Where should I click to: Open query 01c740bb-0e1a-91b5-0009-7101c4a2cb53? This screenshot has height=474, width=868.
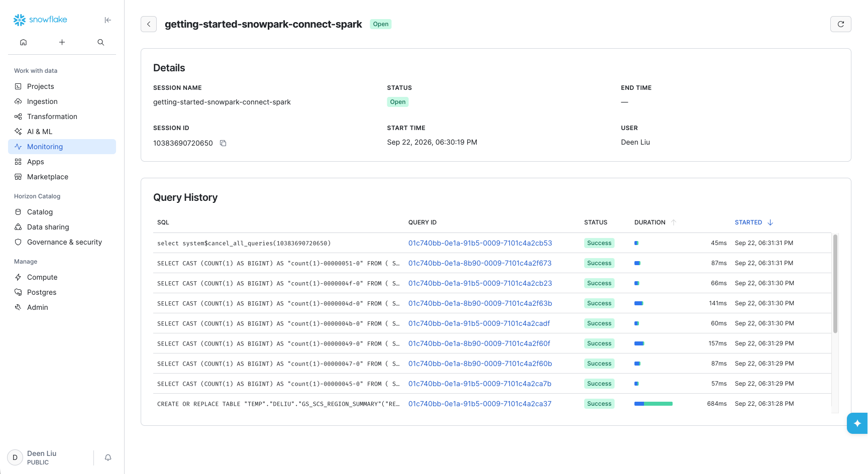(x=480, y=243)
